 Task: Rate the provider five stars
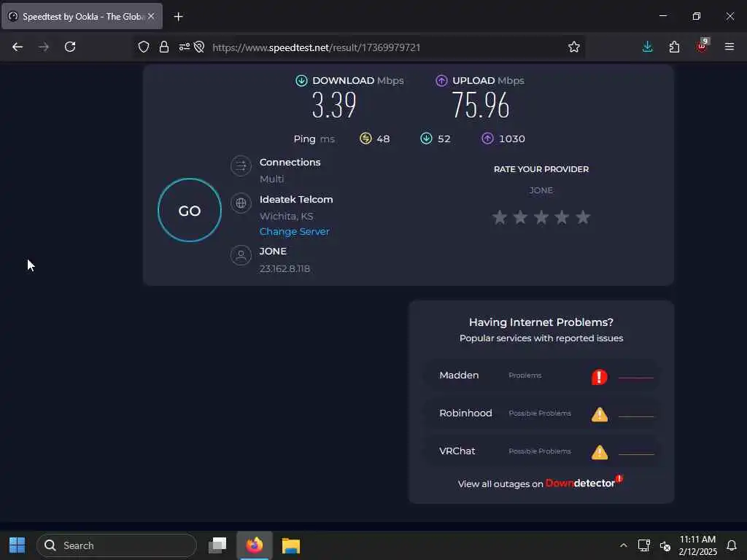coord(583,217)
